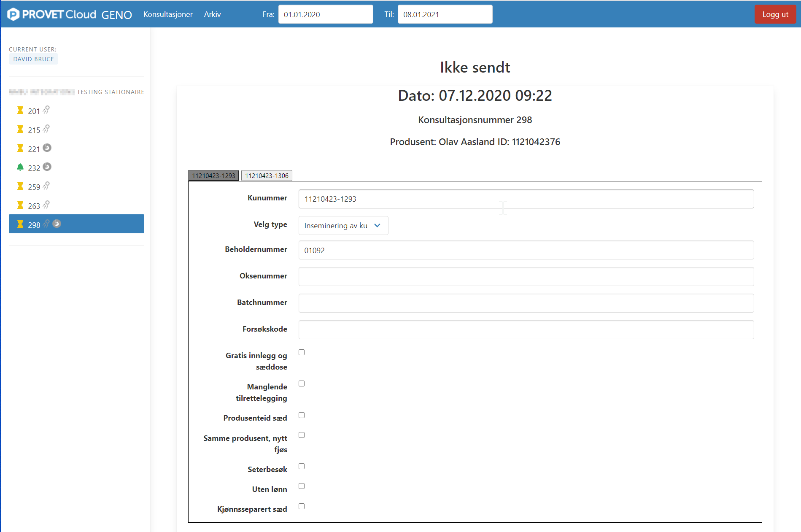
Task: Switch to tab 11210423-1306
Action: pyautogui.click(x=267, y=176)
